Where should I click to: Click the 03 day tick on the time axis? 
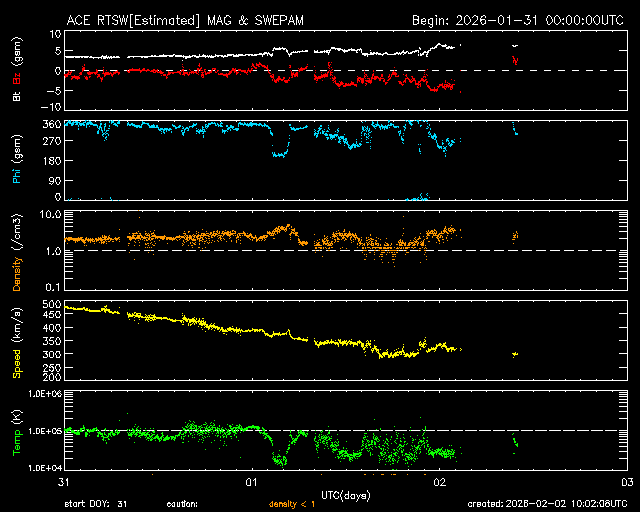(626, 482)
